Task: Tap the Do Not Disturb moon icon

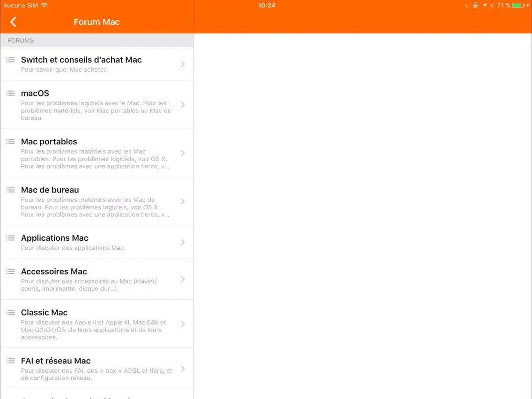Action: pyautogui.click(x=467, y=6)
